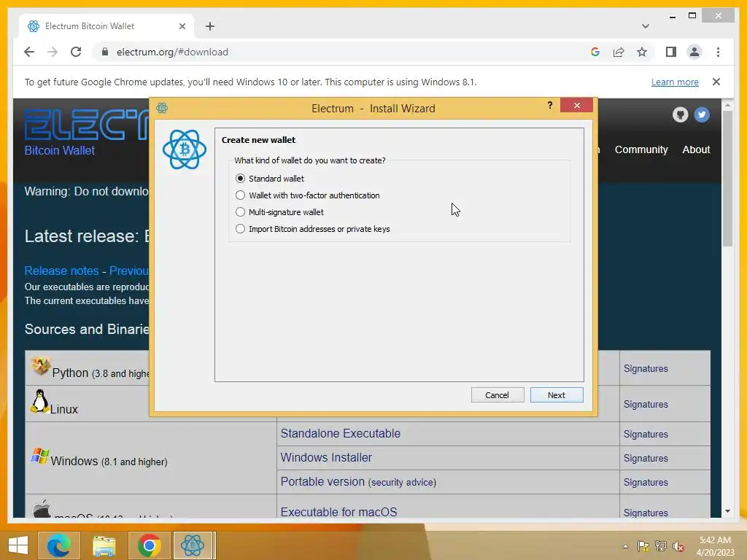Choose Wallet with two-factor authentication option

pyautogui.click(x=240, y=195)
